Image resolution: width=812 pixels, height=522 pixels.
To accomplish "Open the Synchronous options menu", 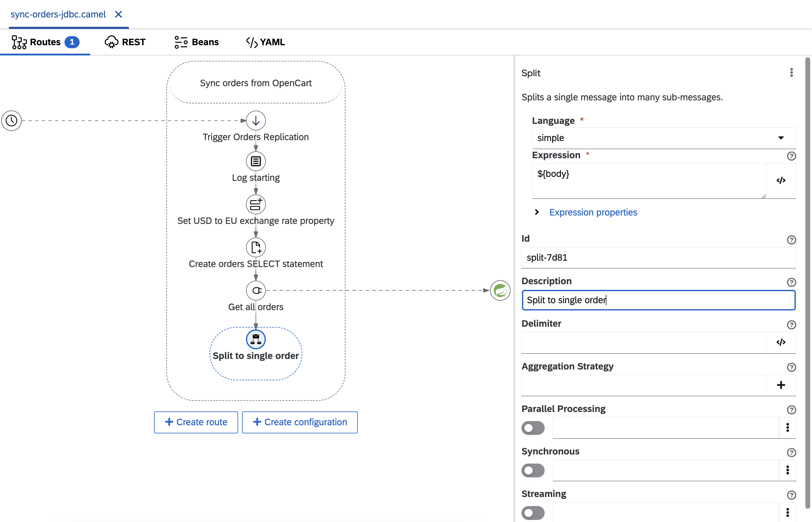I will tap(788, 470).
